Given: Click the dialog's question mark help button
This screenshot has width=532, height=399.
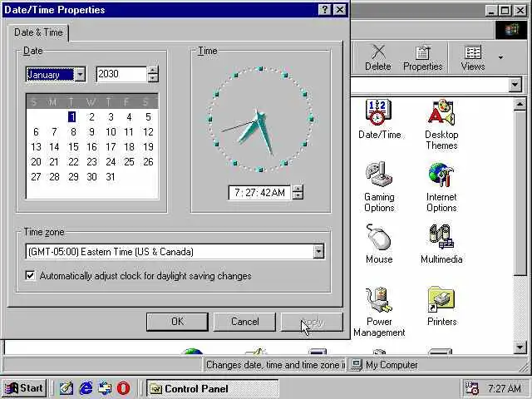Looking at the screenshot, I should pos(325,9).
